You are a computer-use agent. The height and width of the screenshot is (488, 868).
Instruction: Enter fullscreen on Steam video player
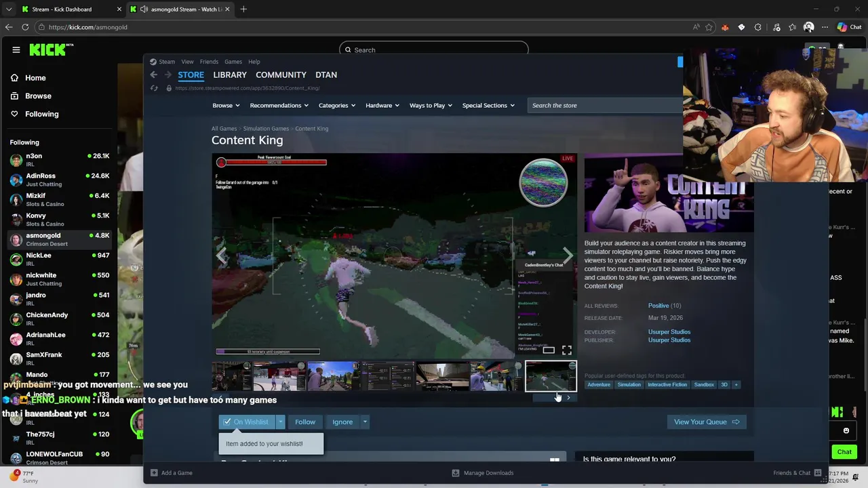pyautogui.click(x=567, y=350)
